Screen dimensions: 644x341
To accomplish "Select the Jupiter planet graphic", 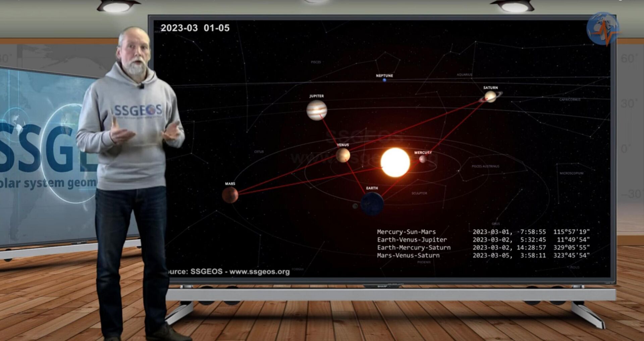I will 317,110.
